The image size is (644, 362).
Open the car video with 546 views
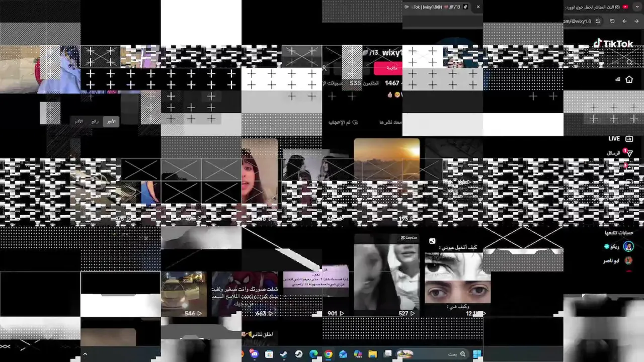[184, 294]
